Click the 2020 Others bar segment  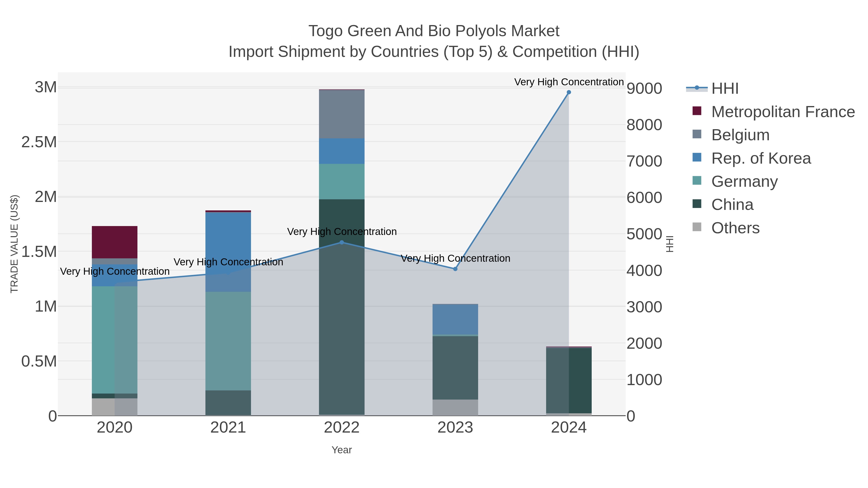[115, 407]
